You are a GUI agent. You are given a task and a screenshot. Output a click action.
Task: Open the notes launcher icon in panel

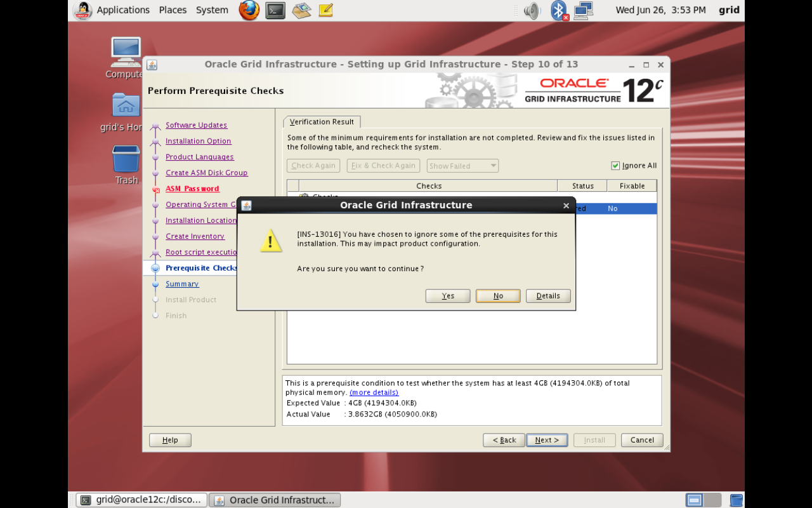coord(326,10)
